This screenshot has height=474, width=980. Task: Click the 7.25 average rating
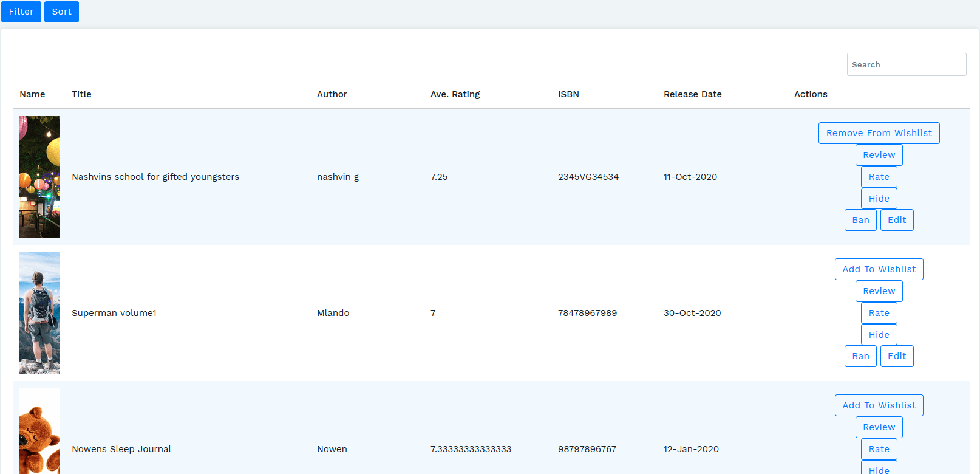pyautogui.click(x=439, y=177)
